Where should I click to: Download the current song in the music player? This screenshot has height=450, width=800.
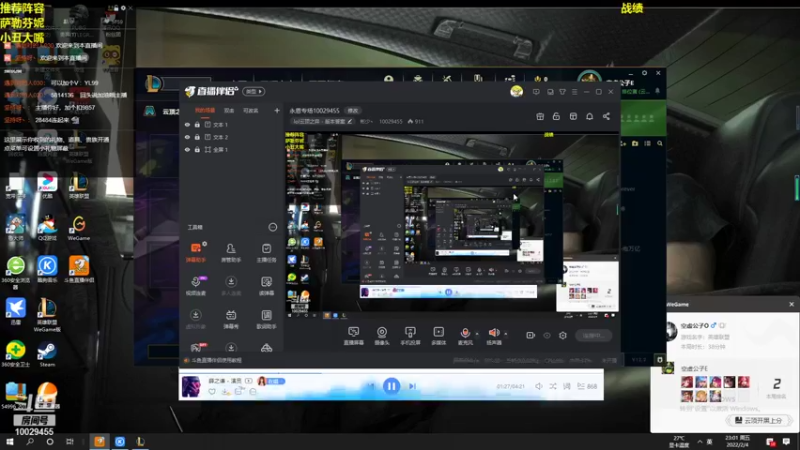click(x=225, y=392)
